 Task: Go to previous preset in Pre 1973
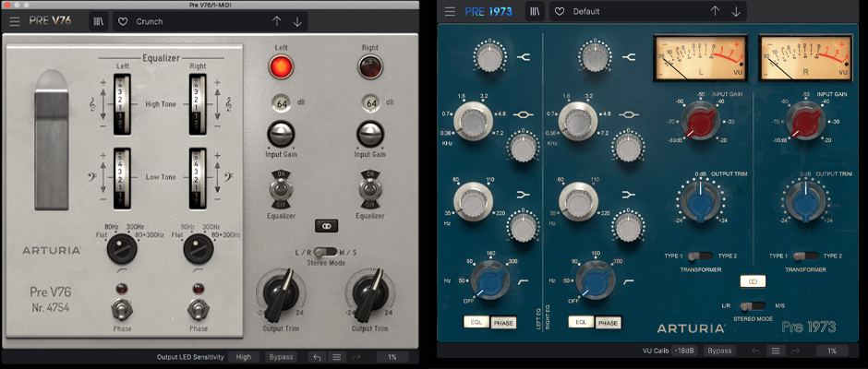pyautogui.click(x=715, y=11)
